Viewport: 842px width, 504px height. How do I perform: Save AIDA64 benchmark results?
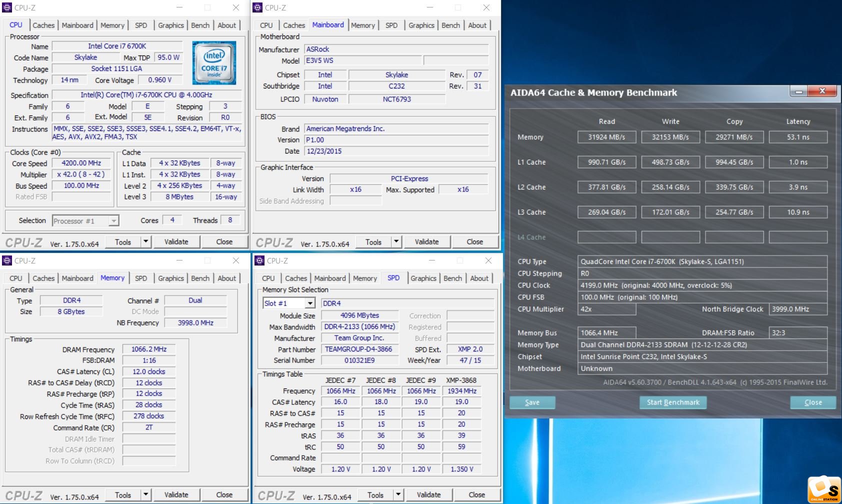coord(532,402)
